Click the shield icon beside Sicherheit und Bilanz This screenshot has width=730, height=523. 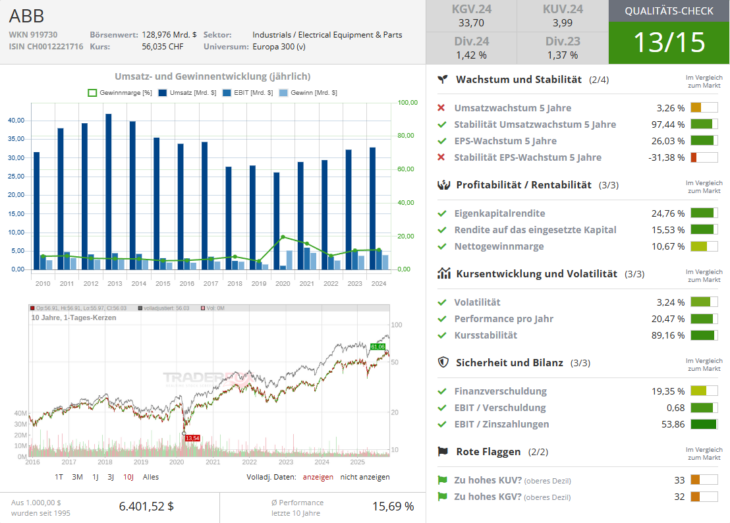point(442,362)
